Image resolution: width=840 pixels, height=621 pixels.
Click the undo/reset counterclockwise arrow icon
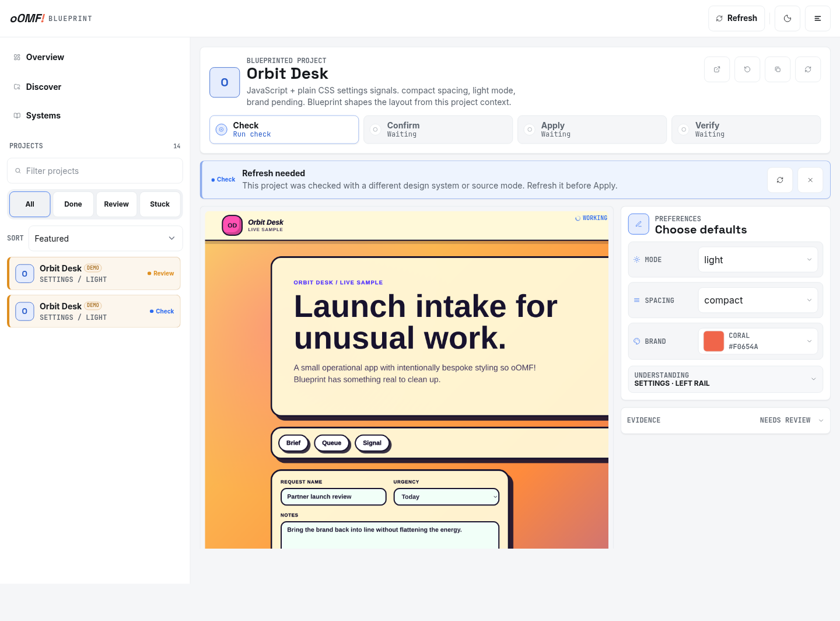(x=747, y=69)
